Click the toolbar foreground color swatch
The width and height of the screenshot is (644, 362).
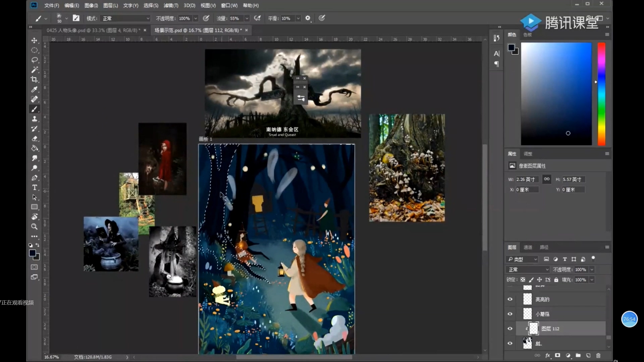coord(33,253)
